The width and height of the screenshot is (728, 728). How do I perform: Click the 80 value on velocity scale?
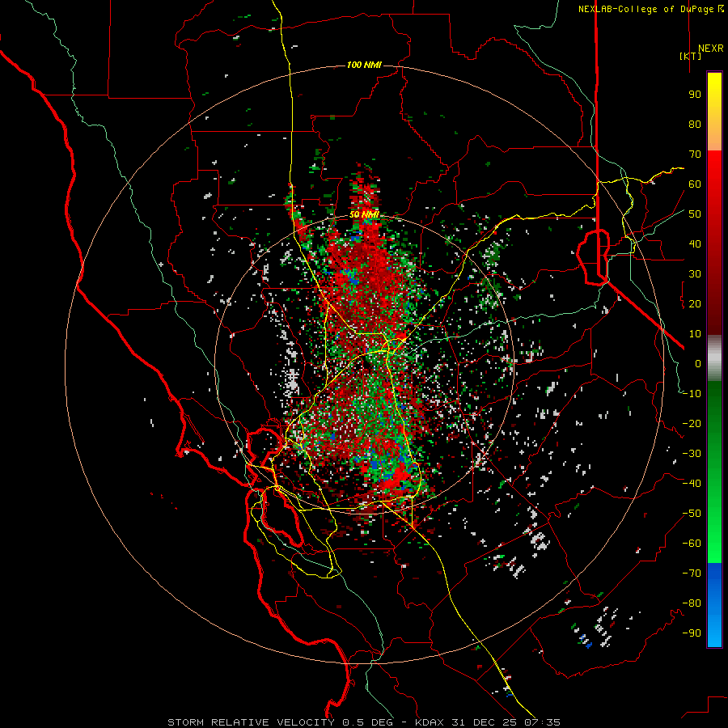point(695,124)
